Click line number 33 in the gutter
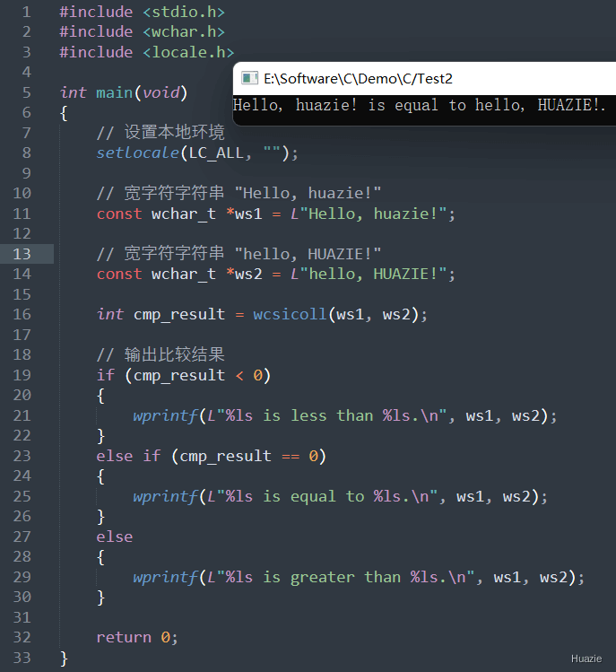616x672 pixels. pyautogui.click(x=22, y=658)
